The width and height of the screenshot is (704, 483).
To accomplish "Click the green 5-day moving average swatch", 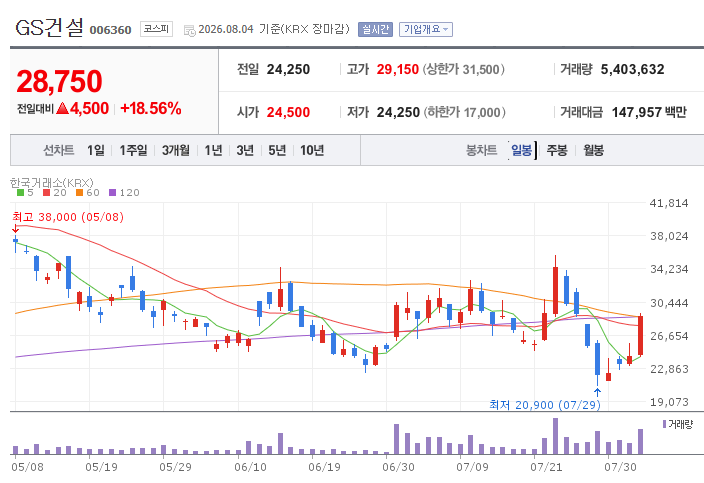I will point(20,193).
